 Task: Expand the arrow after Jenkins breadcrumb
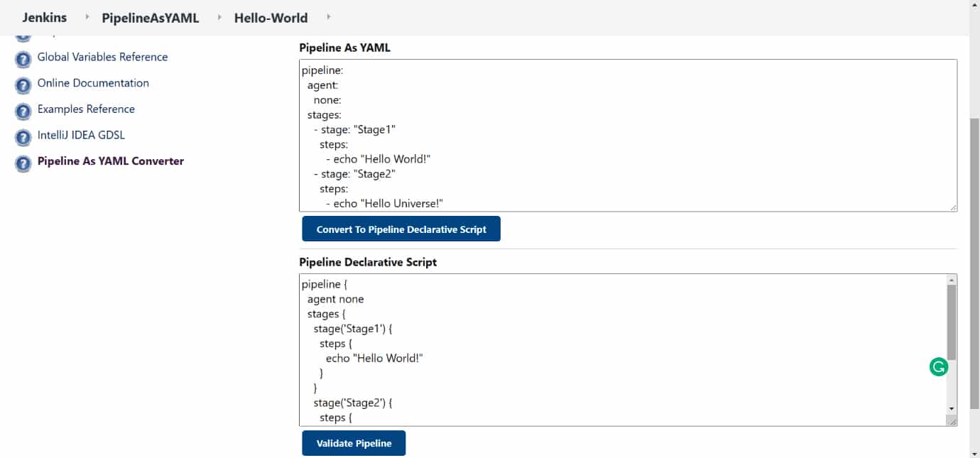(x=87, y=16)
